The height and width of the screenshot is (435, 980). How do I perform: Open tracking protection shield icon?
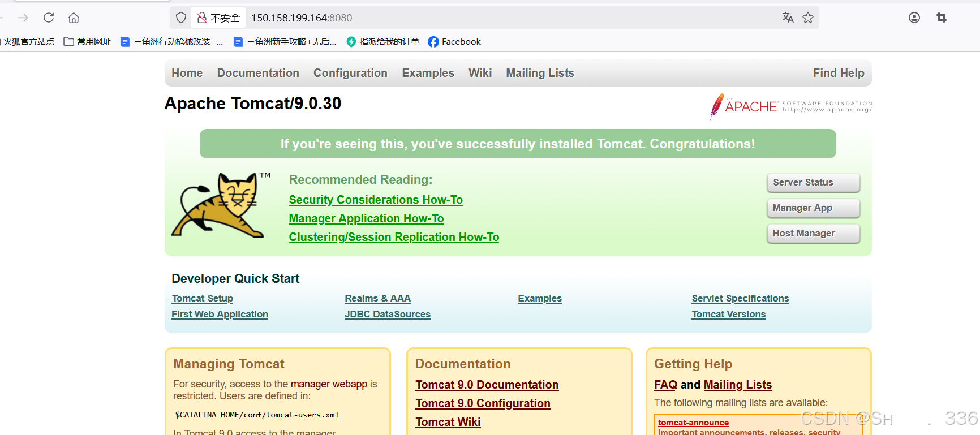point(181,18)
